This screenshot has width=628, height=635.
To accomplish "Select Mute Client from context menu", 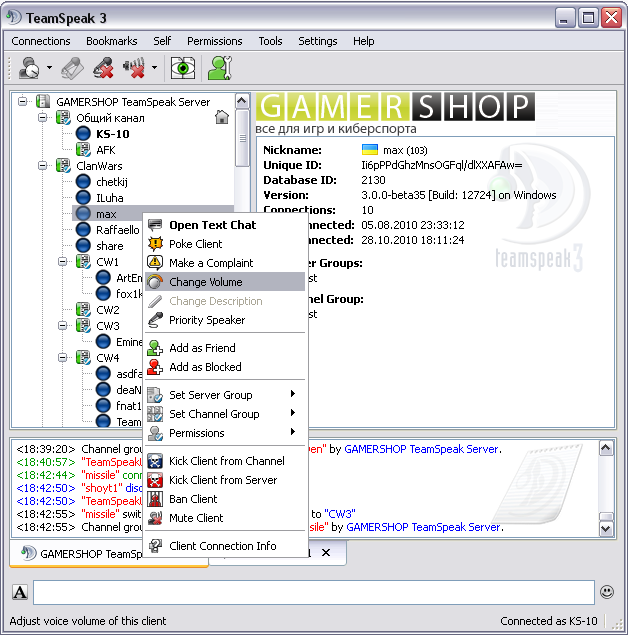I will 195,518.
